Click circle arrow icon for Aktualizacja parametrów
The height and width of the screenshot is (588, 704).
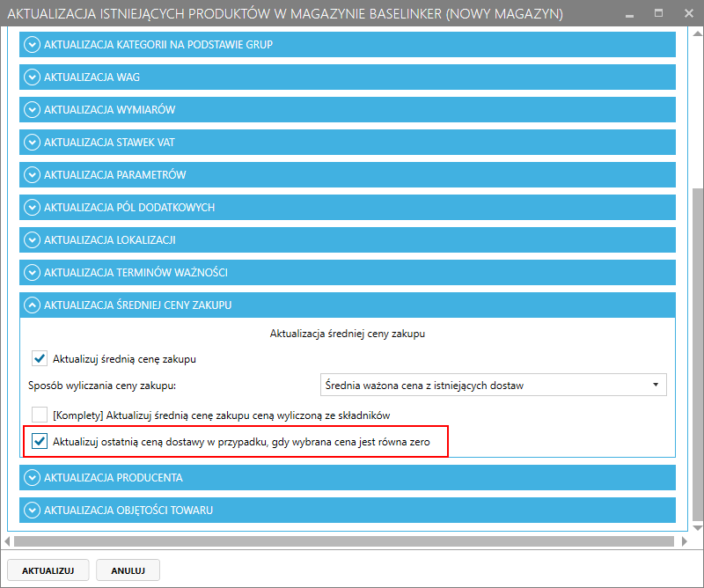click(x=33, y=174)
